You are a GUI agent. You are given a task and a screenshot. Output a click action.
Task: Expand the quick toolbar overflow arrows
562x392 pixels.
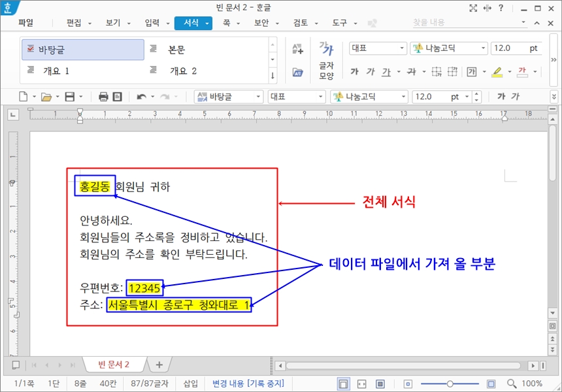554,97
